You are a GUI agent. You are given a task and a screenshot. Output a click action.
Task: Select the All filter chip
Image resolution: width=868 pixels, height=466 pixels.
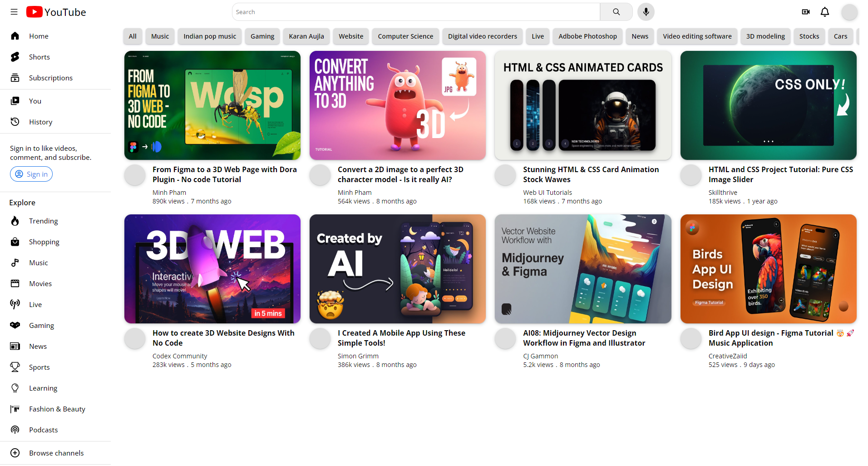(133, 36)
